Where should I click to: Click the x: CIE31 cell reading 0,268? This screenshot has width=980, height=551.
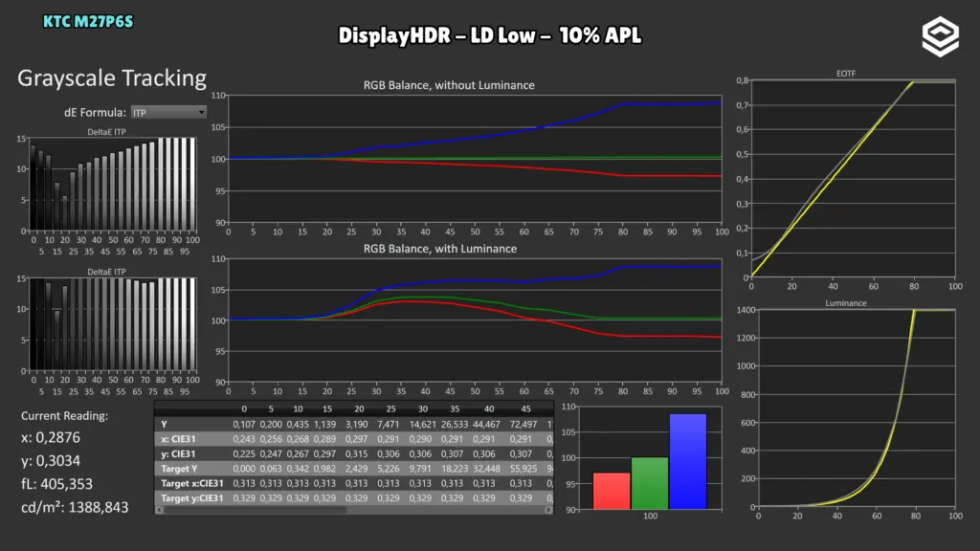coord(298,439)
